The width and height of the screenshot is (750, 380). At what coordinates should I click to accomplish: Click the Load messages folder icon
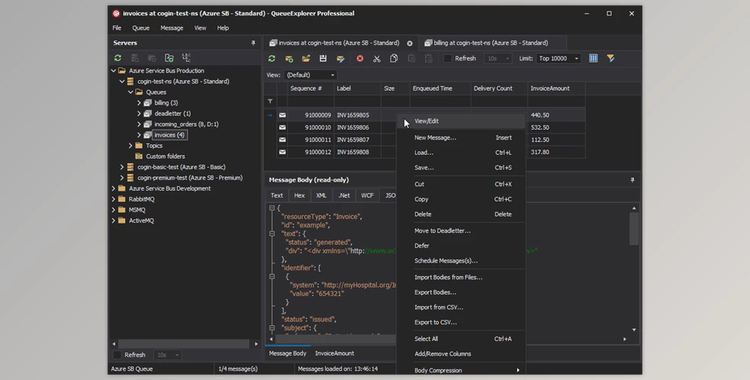[306, 58]
